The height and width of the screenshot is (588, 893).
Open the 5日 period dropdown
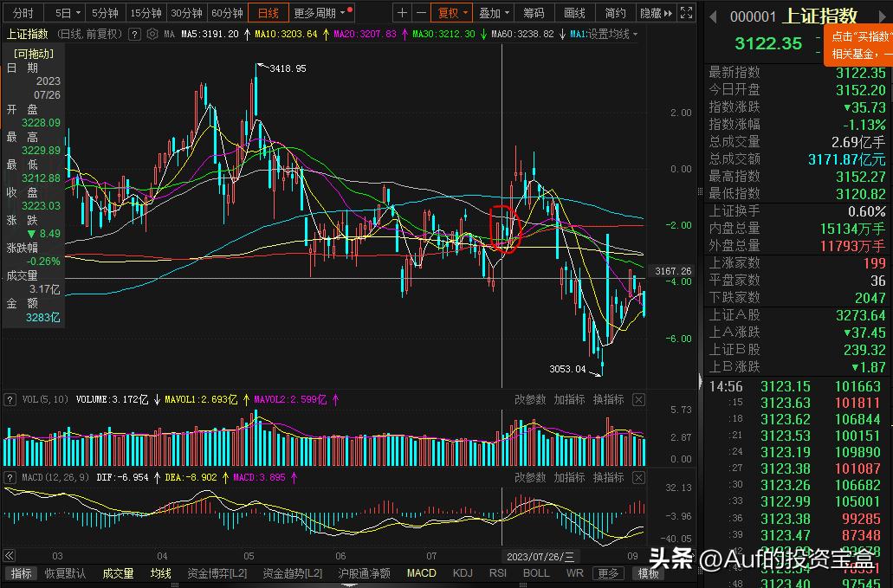pyautogui.click(x=68, y=12)
